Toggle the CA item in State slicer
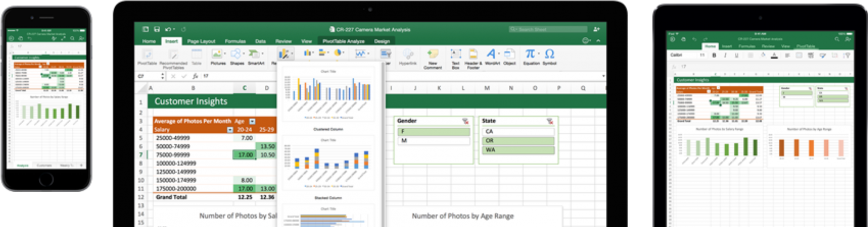868x227 pixels. tap(518, 131)
